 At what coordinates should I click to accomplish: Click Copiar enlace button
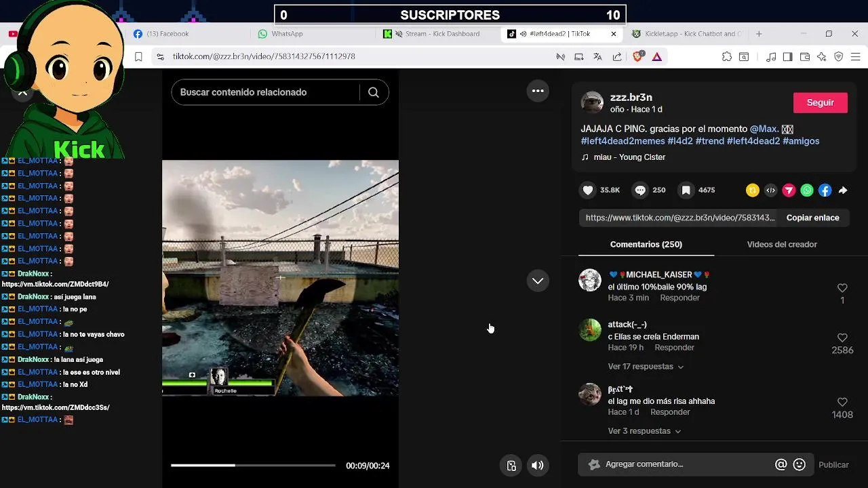(812, 218)
